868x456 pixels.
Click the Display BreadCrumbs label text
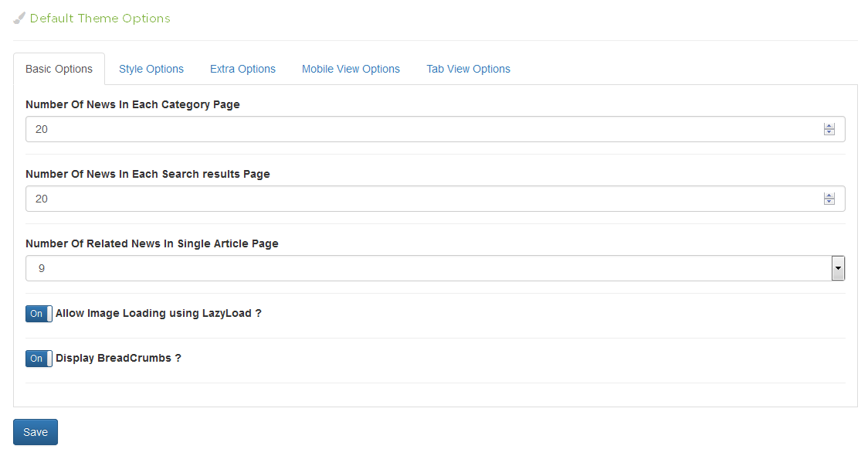click(118, 359)
